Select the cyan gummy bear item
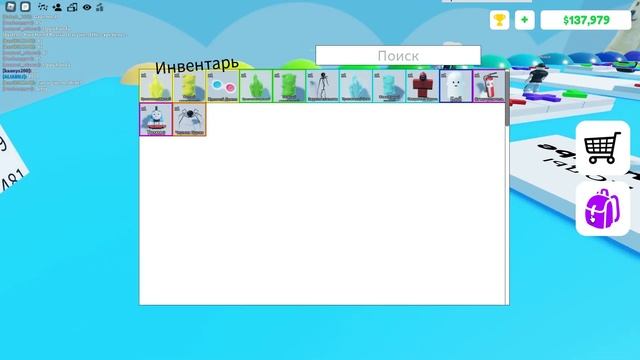 point(389,86)
